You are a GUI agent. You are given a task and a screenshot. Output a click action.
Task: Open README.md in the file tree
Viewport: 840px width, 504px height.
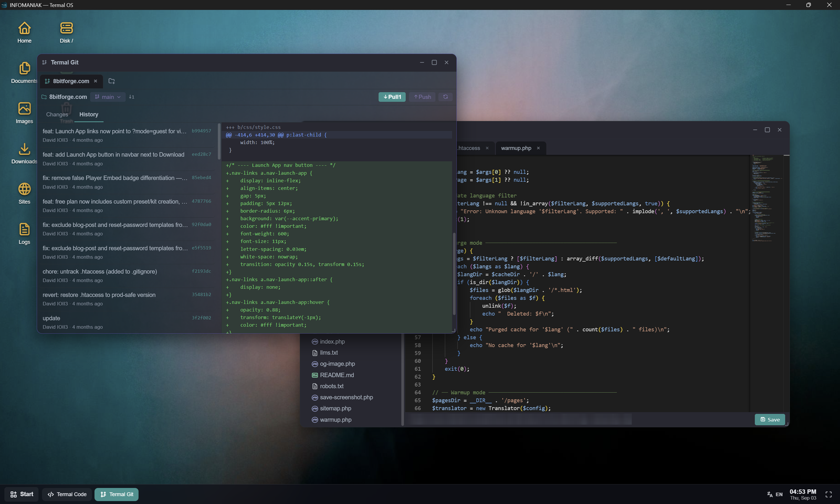click(337, 375)
